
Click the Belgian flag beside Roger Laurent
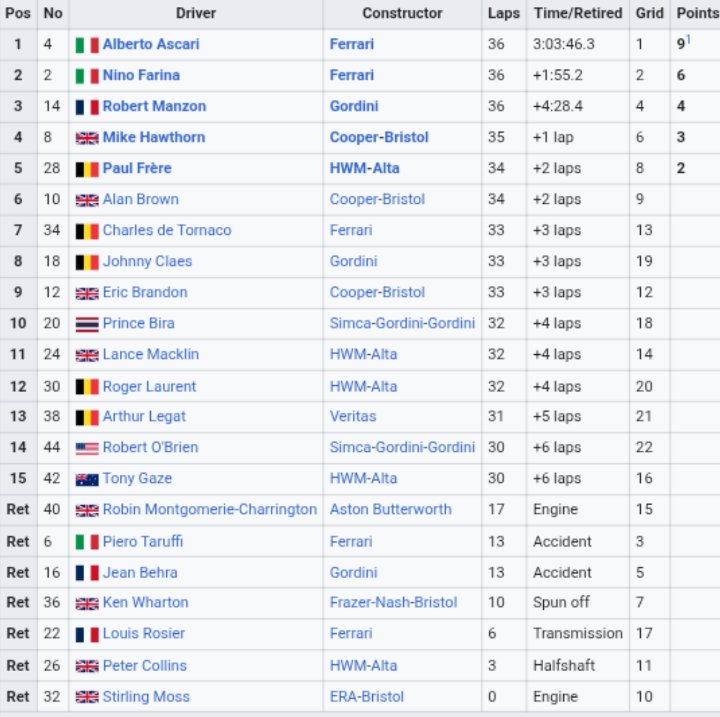(87, 387)
